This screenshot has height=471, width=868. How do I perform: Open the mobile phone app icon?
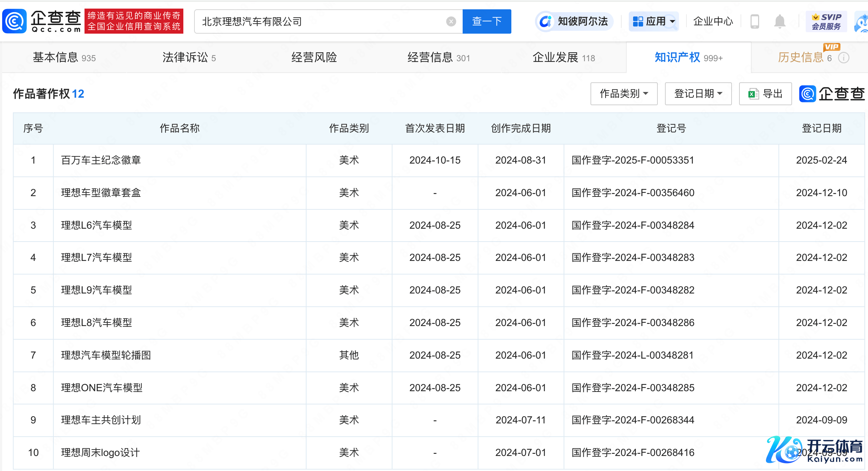coord(754,21)
